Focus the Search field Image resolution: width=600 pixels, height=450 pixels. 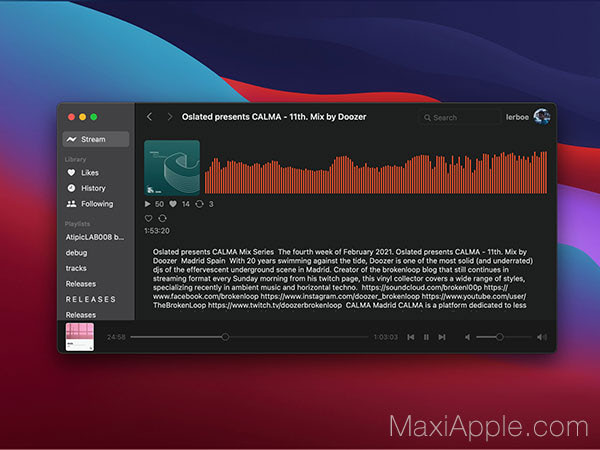(x=460, y=117)
